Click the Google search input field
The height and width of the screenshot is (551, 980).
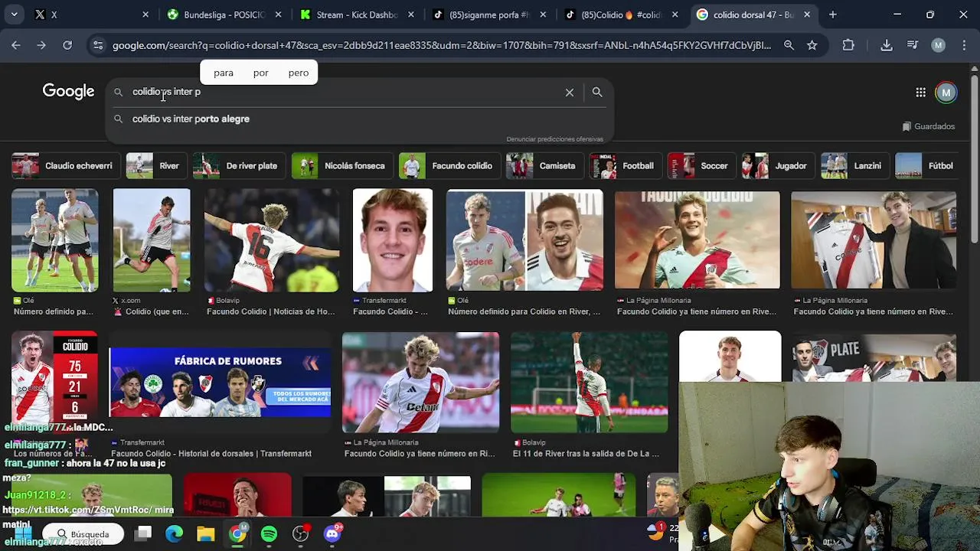pos(345,92)
